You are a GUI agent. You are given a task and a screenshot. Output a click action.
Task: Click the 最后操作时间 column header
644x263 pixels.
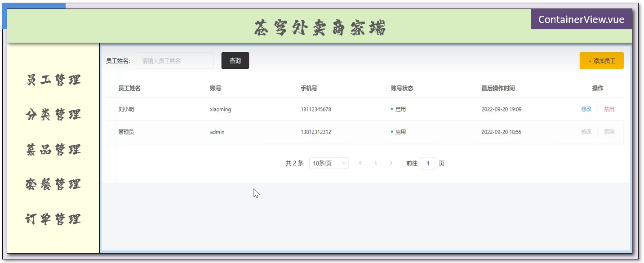pos(498,88)
